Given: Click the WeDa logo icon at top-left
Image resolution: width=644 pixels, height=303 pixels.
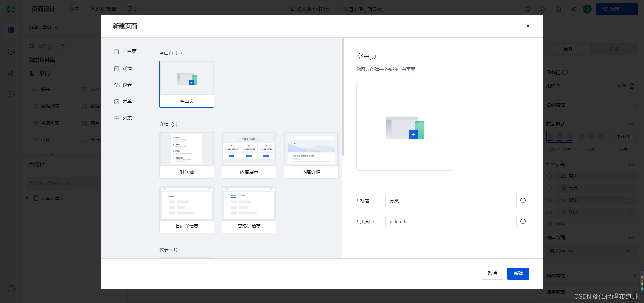Looking at the screenshot, I should click(x=11, y=9).
